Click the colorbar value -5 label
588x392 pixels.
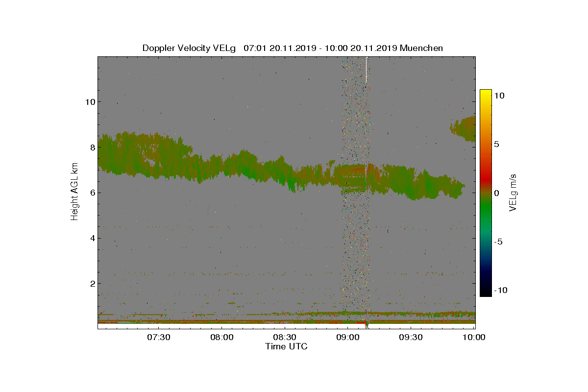coord(499,242)
